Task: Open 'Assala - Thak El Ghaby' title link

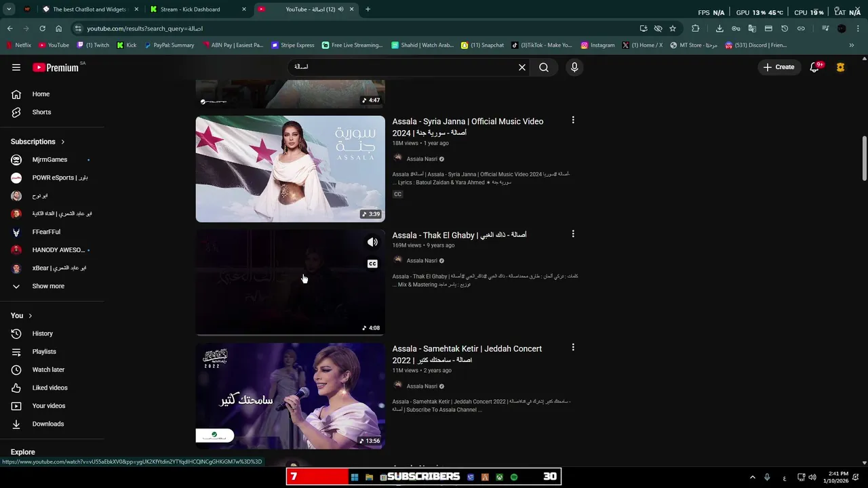Action: 459,235
